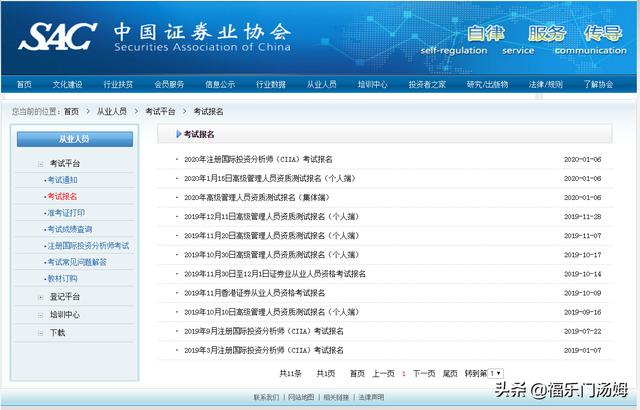Open the 法律/规则 menu item
Image resolution: width=640 pixels, height=410 pixels.
546,84
